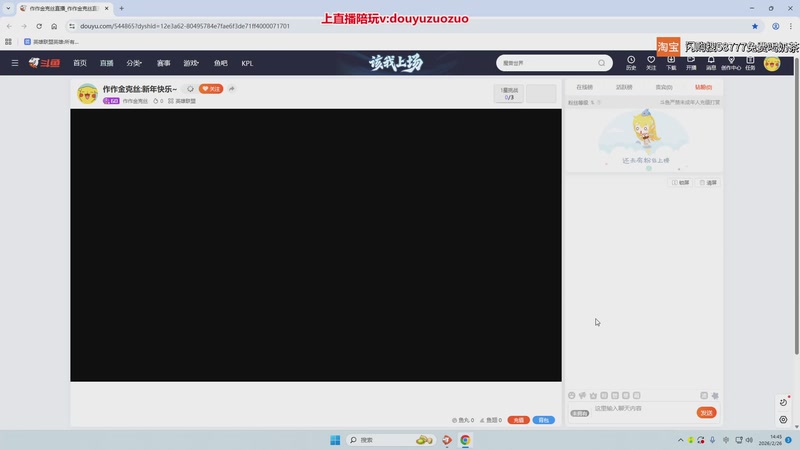Open KPL in navigation

[247, 63]
